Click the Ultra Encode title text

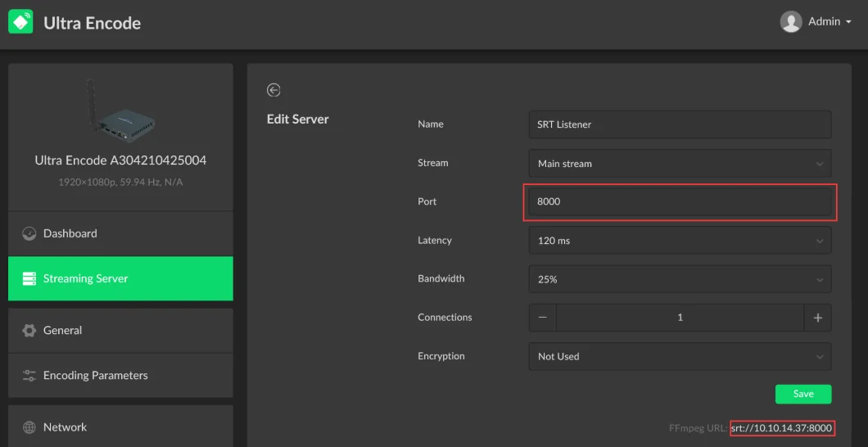click(92, 23)
